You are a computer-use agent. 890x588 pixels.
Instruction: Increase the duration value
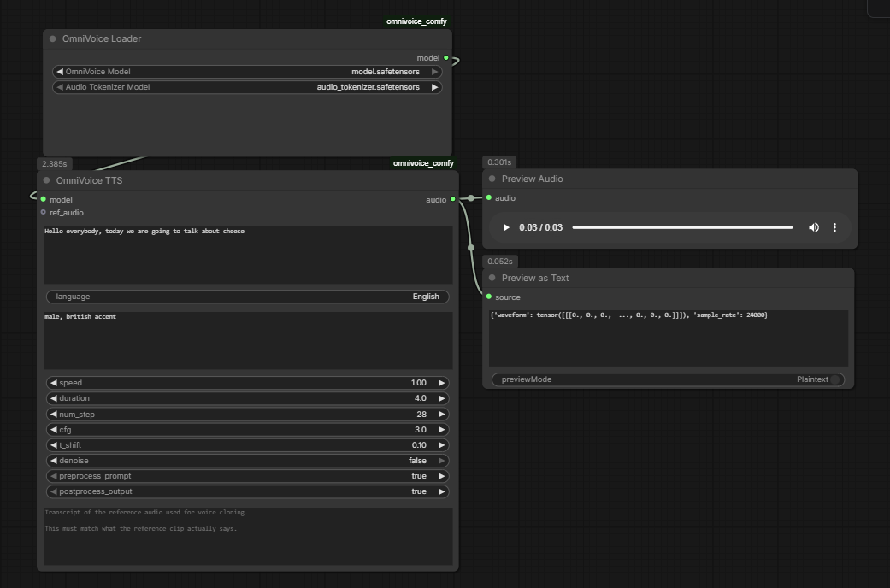(x=442, y=398)
